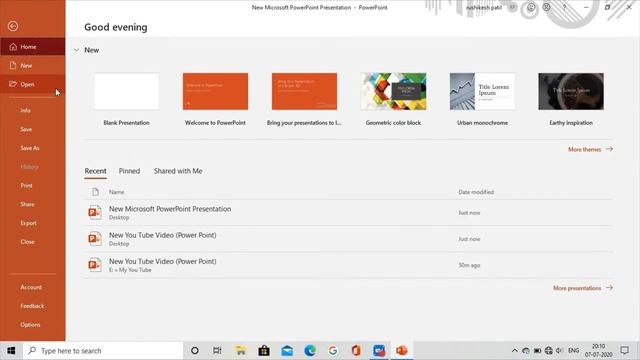Click file icon of the 30m ago presentation

click(95, 265)
